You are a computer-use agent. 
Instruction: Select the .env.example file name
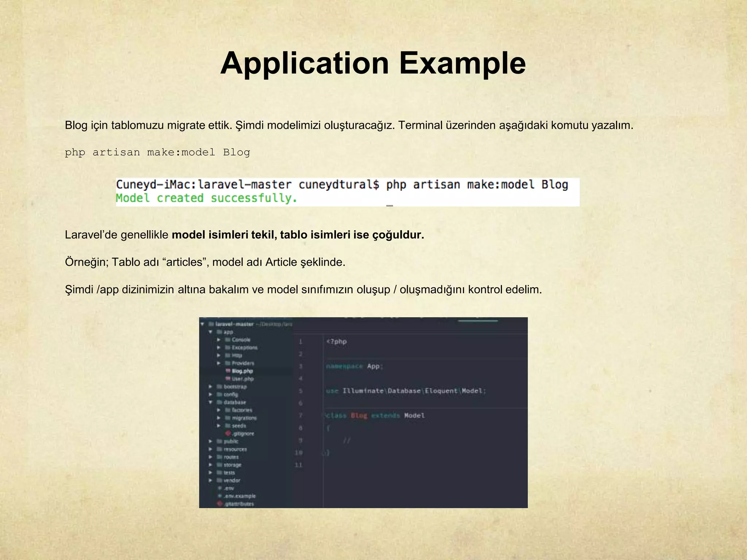point(240,496)
